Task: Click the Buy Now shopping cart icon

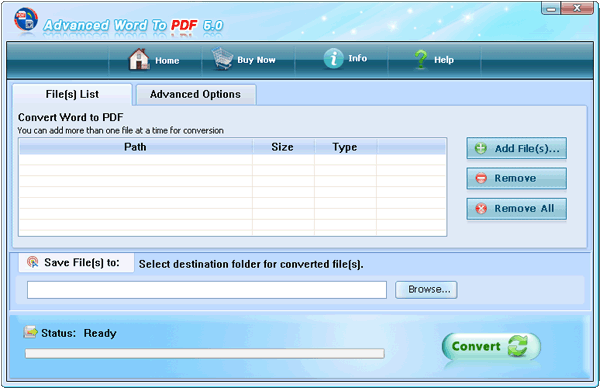Action: click(223, 59)
